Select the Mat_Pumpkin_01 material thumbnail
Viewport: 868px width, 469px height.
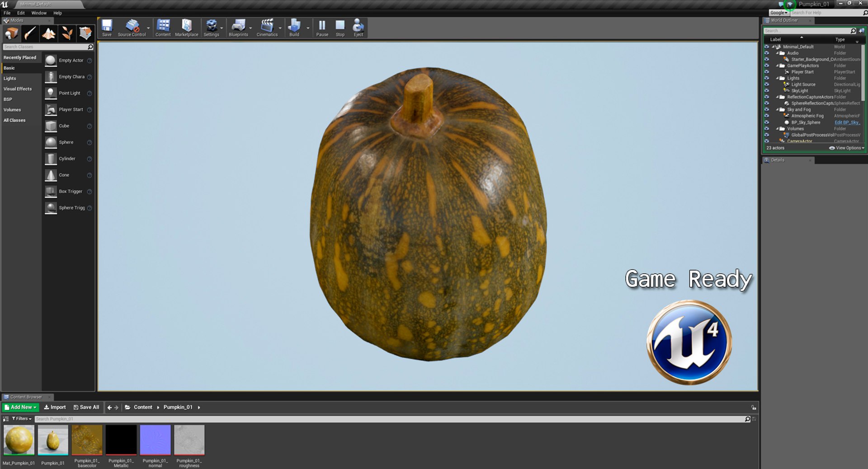point(19,440)
